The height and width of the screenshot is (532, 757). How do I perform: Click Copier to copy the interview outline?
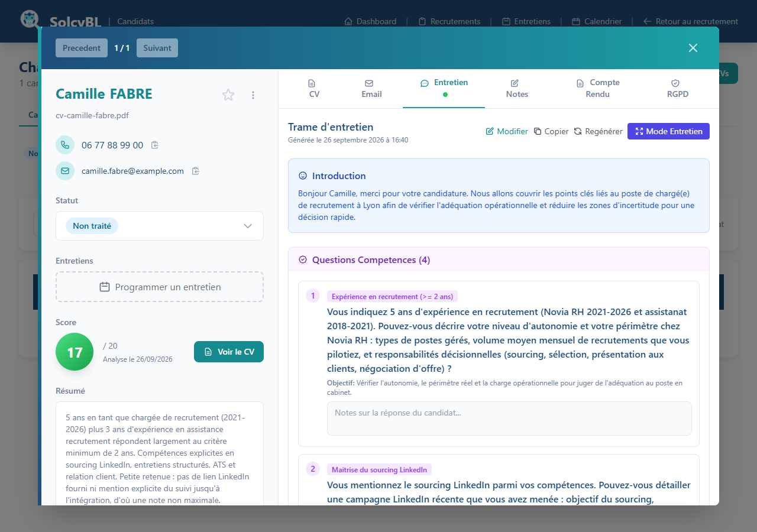coord(551,131)
